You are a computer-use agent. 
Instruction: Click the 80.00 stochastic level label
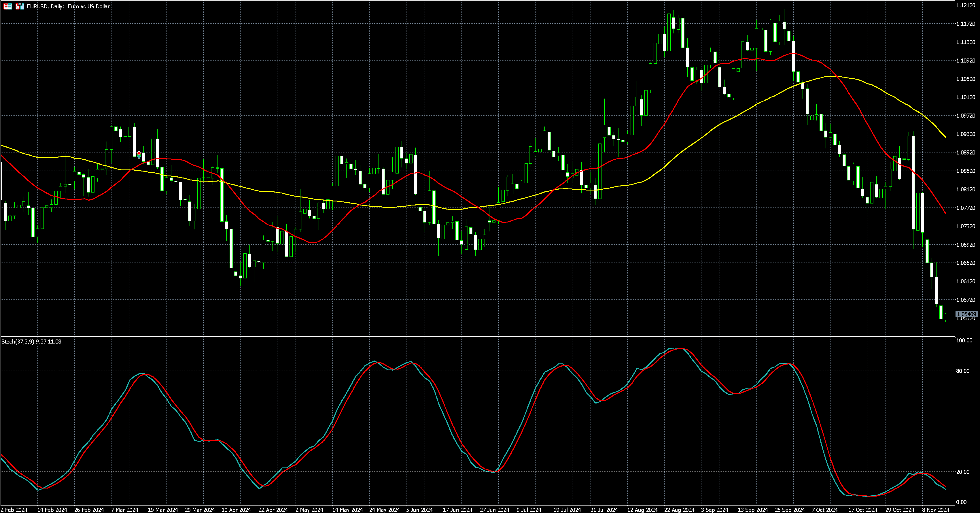pos(963,371)
